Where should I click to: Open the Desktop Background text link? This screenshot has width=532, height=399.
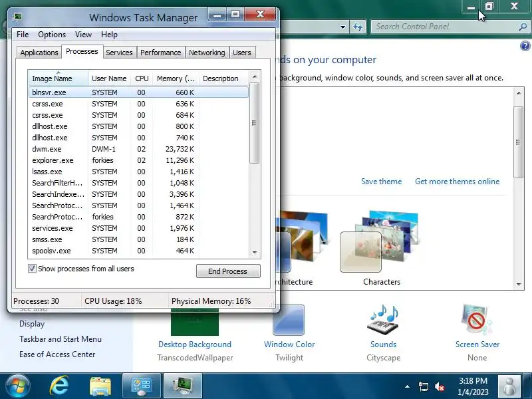195,344
